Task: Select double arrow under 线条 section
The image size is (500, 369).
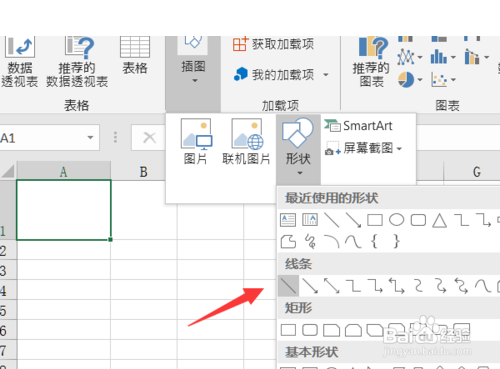Action: [331, 286]
